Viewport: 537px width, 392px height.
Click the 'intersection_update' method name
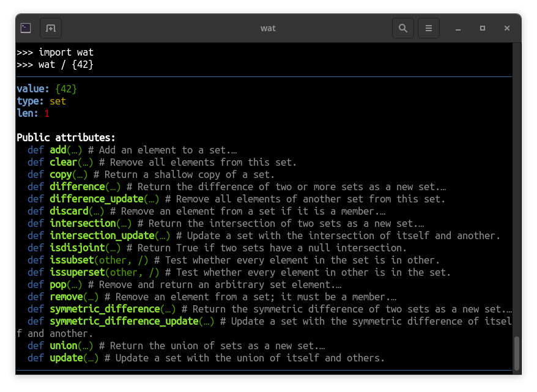[x=102, y=236]
